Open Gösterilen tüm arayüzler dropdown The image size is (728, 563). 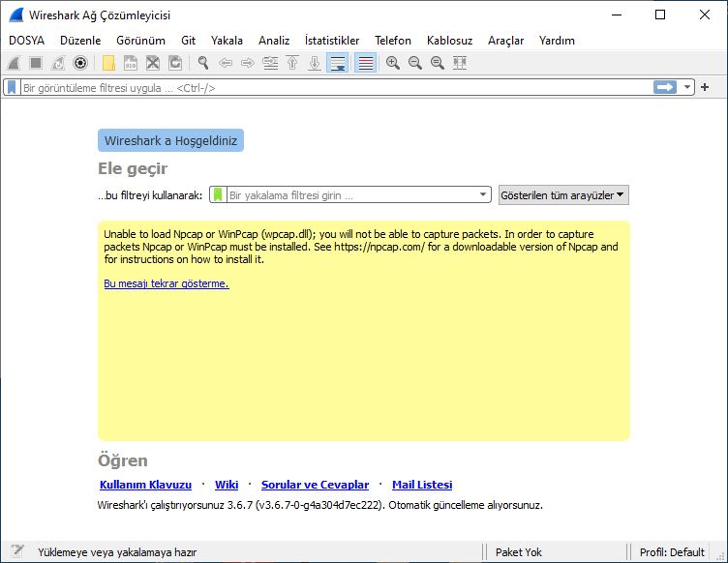(x=563, y=195)
